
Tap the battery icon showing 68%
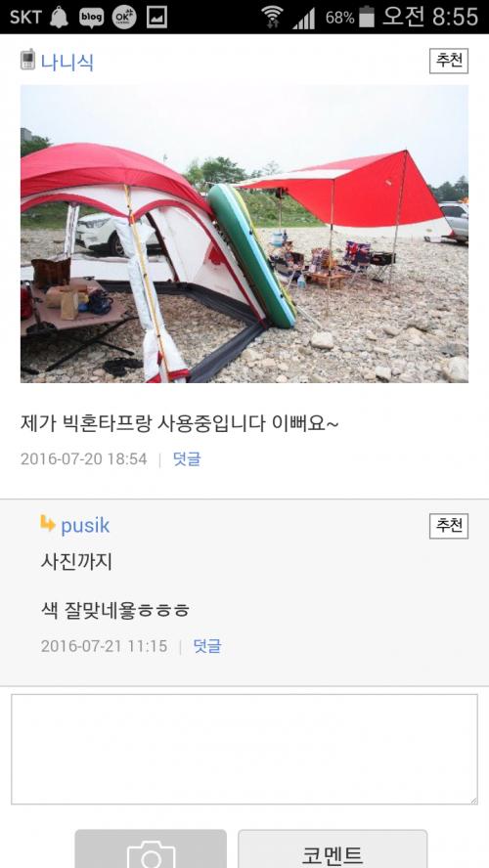(x=367, y=18)
